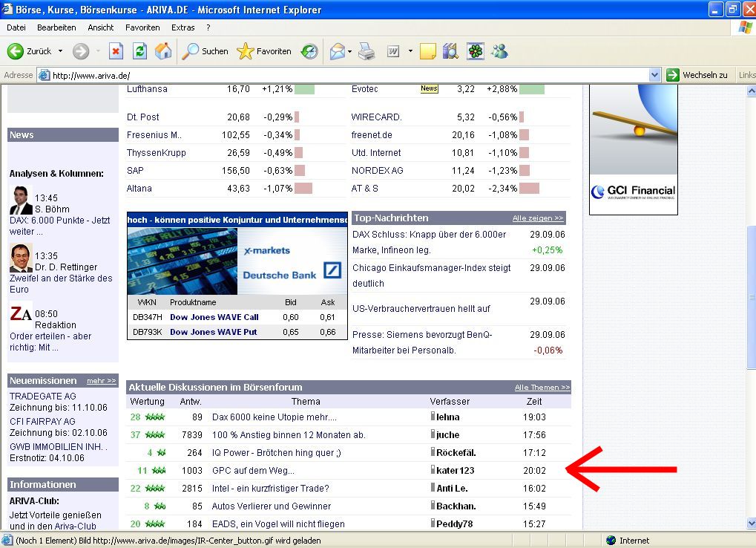Open the Messenger people icon
This screenshot has width=756, height=548.
tap(499, 51)
